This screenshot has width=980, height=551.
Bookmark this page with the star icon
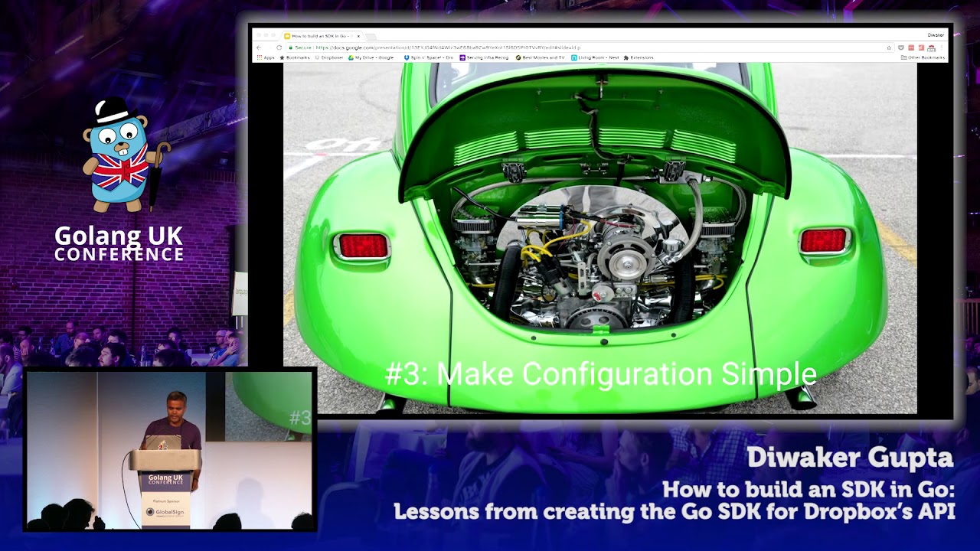pyautogui.click(x=889, y=47)
